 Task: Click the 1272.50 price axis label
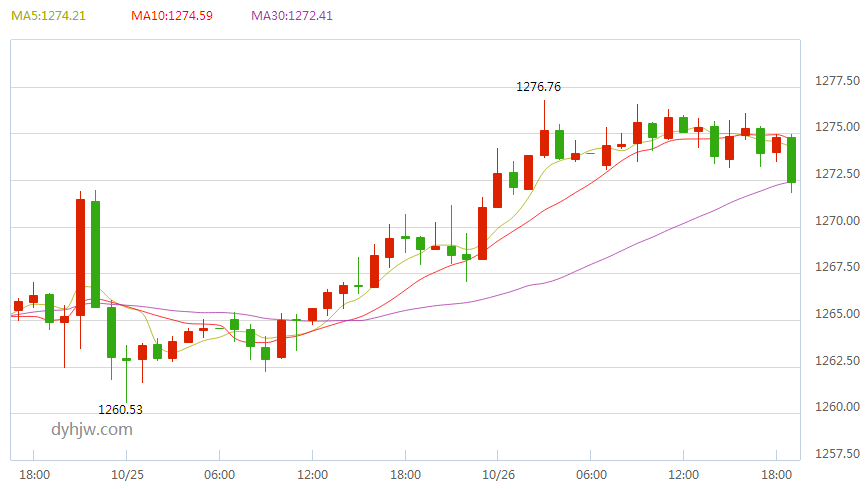tap(836, 174)
